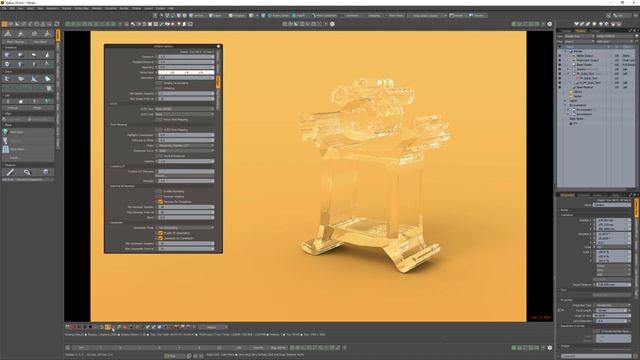Close the floating options panel
Screen dimensions: 640x360
tap(218, 47)
